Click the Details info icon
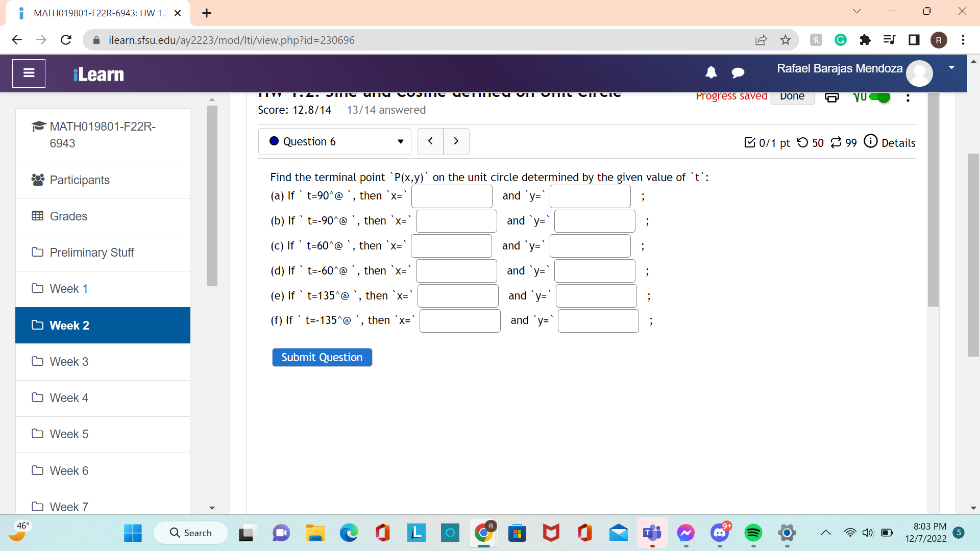 [x=871, y=142]
